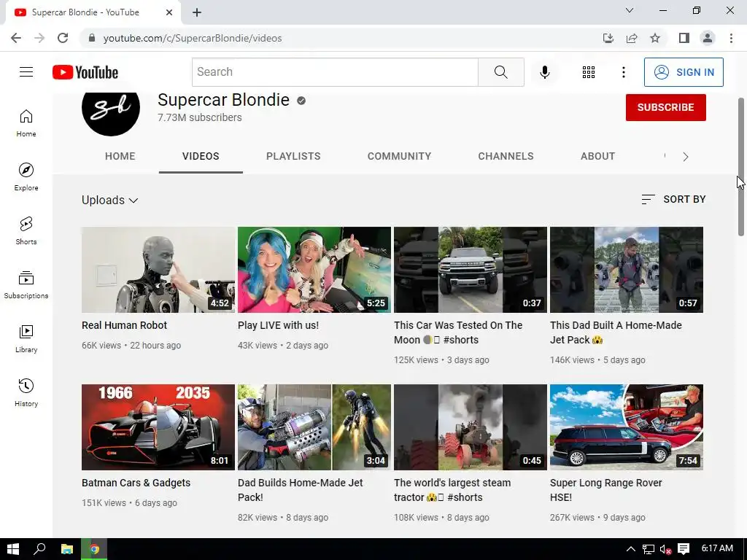Viewport: 747px width, 560px height.
Task: Start voice search with microphone icon
Action: click(544, 72)
